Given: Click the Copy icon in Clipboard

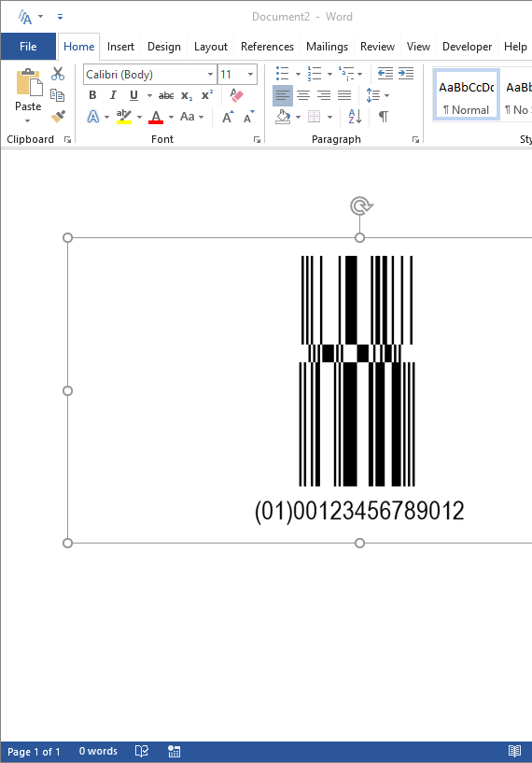Looking at the screenshot, I should click(57, 95).
